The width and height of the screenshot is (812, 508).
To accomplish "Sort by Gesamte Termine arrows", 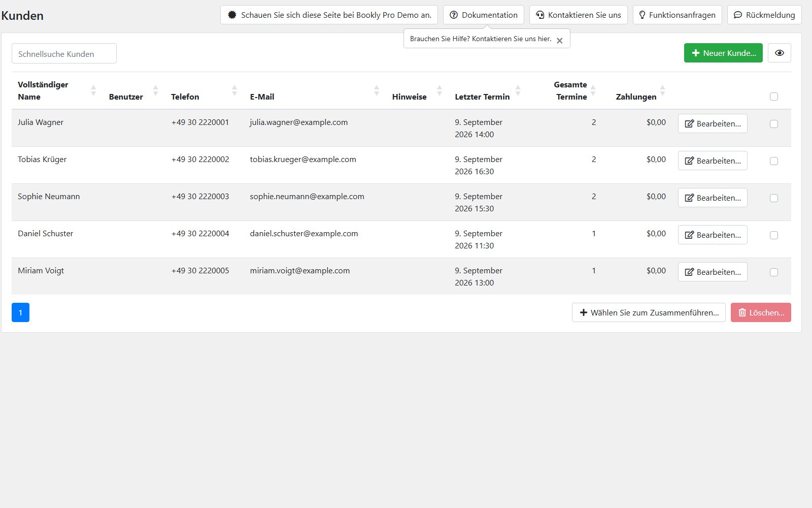I will [593, 90].
